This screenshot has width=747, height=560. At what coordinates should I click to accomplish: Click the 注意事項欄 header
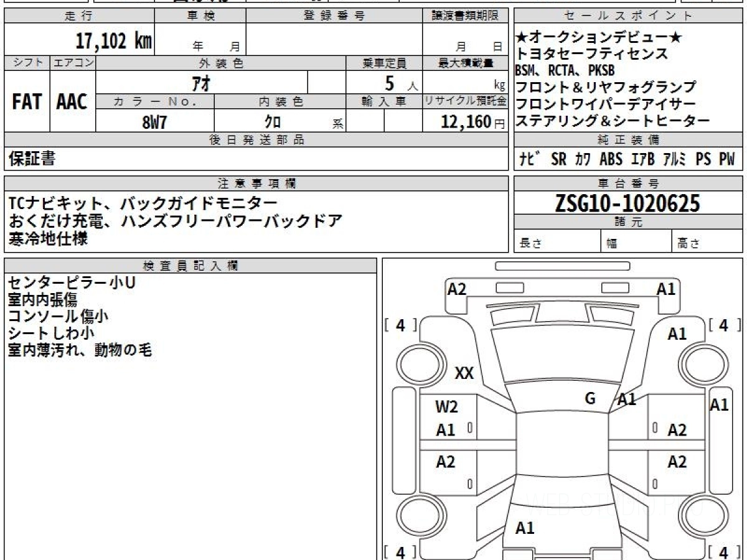(256, 184)
